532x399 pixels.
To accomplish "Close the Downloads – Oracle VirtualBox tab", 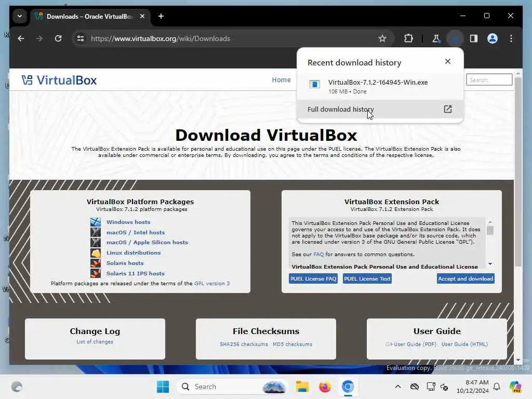I will [x=142, y=16].
